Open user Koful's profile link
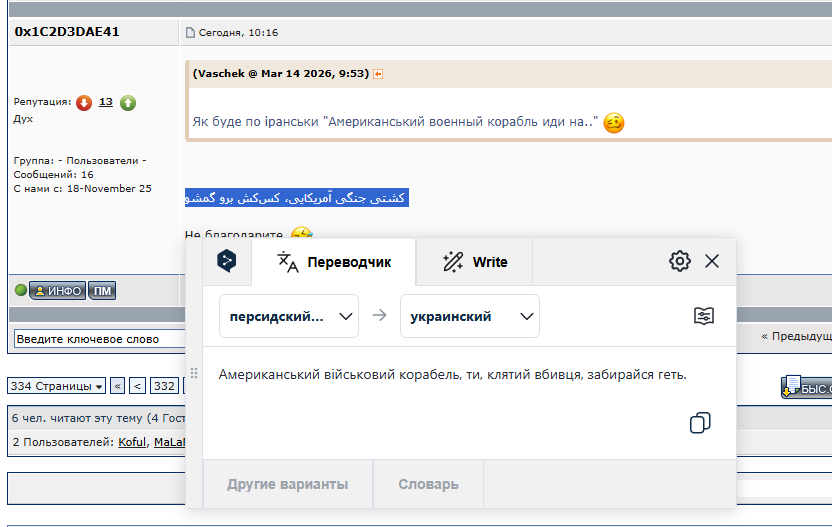The width and height of the screenshot is (832, 527). [132, 442]
